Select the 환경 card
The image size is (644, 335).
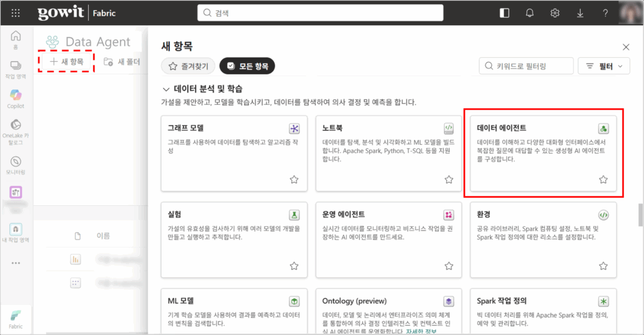click(x=543, y=240)
